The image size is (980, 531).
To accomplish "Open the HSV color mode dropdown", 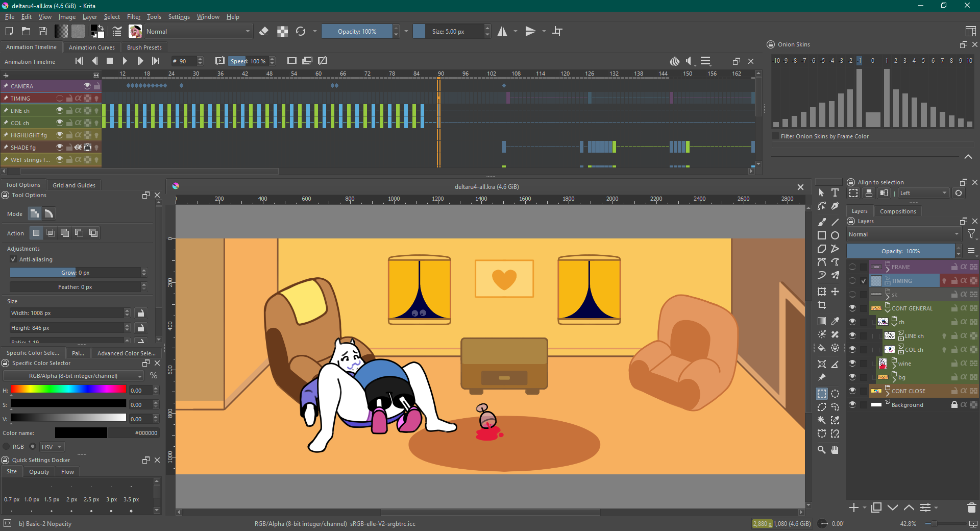I will (52, 447).
